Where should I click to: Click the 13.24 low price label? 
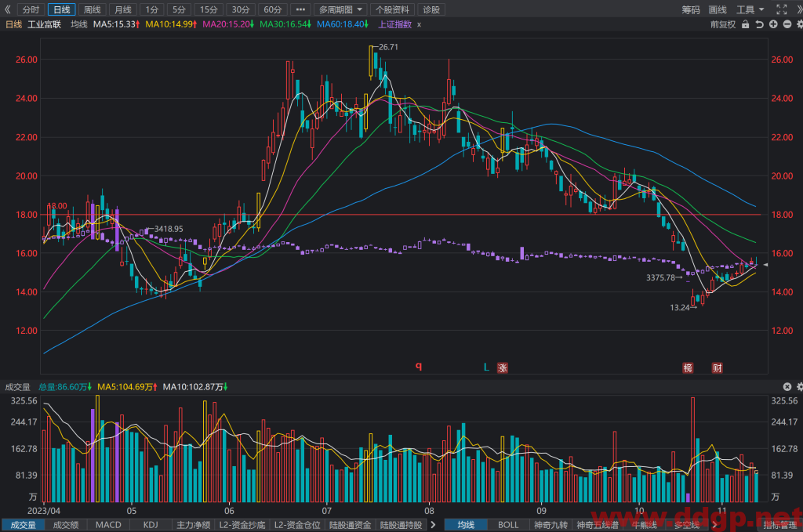[680, 307]
